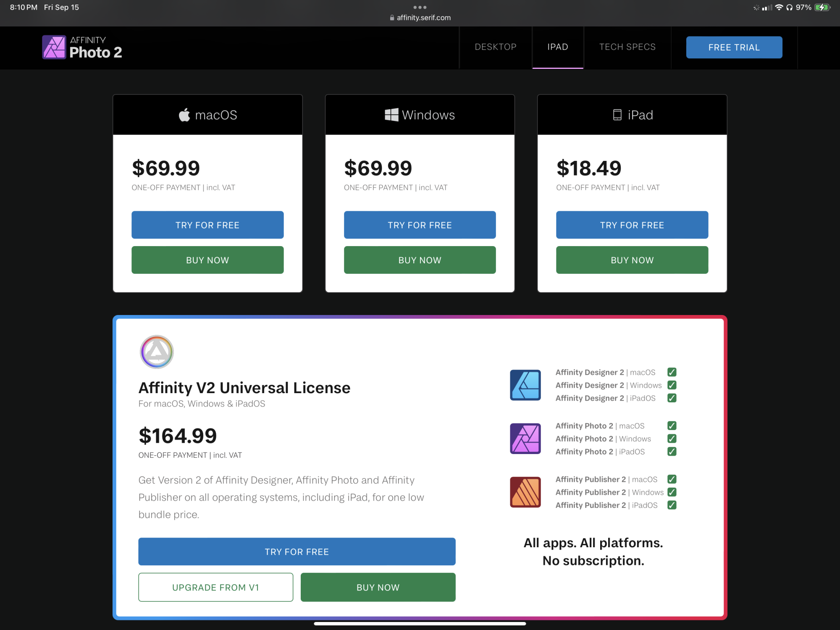Click the Apple logo in macOS card
The width and height of the screenshot is (840, 630).
pyautogui.click(x=184, y=115)
